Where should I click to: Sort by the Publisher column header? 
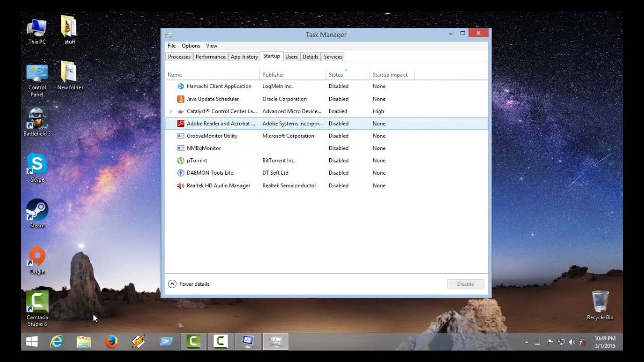(x=293, y=74)
